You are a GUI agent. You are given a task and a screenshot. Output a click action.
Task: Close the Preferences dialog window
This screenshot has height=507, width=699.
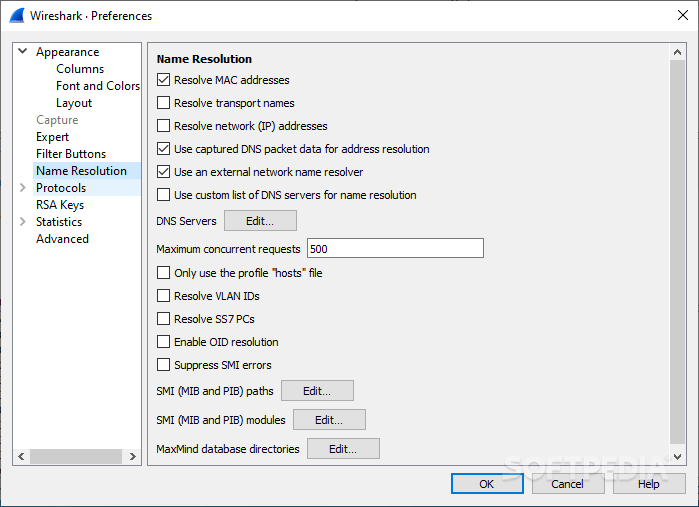[683, 15]
